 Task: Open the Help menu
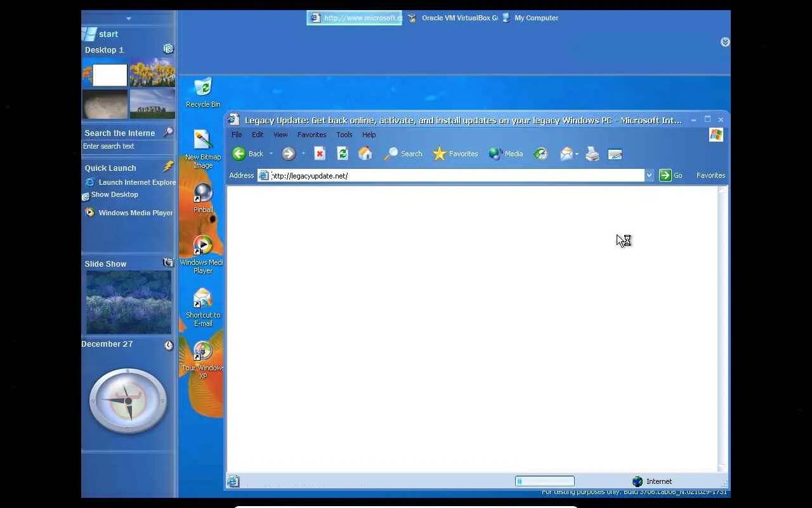(369, 135)
